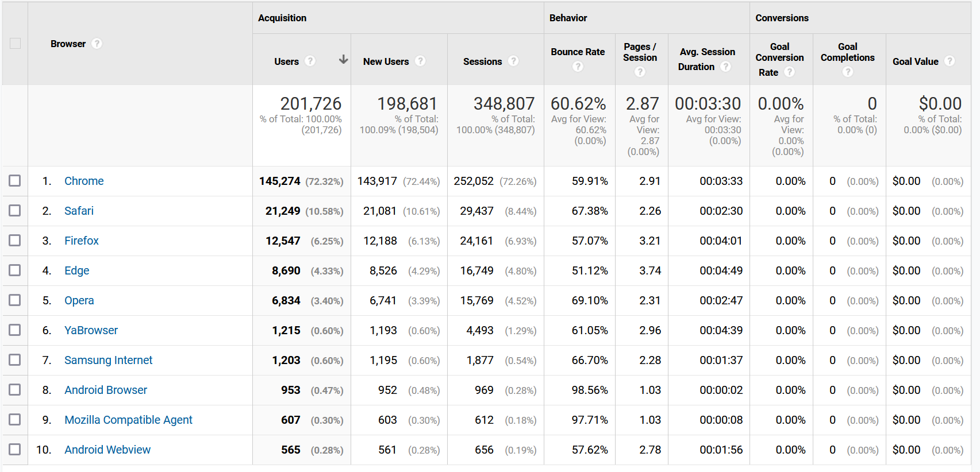Tick the Android Webview row checkbox

click(x=15, y=450)
